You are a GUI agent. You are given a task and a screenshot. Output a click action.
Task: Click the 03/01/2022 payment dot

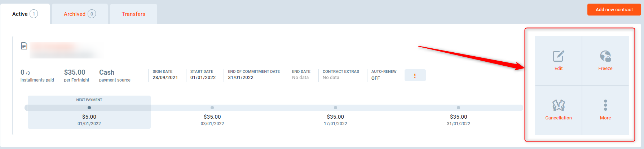point(212,108)
